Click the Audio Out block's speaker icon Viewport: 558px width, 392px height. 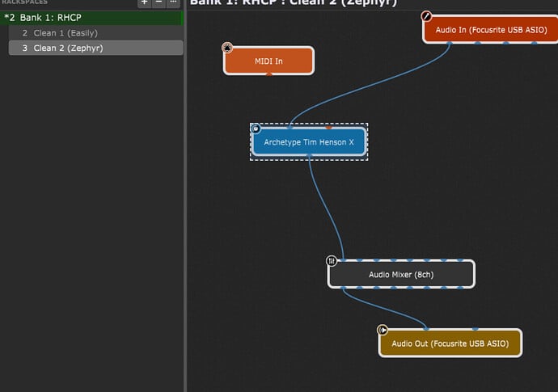(383, 330)
